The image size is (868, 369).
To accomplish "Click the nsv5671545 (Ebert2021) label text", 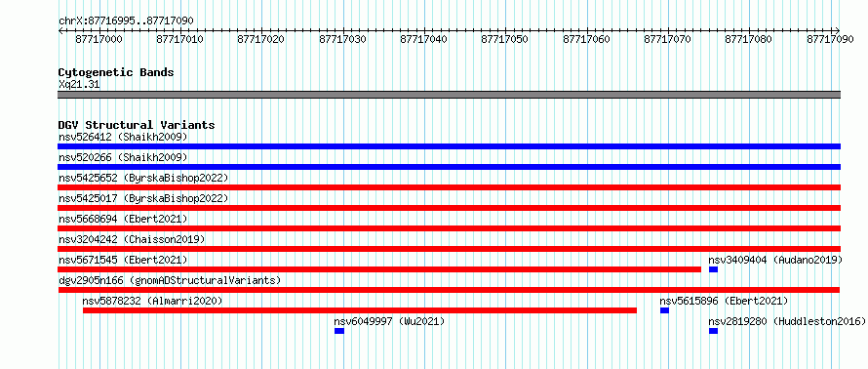I will pyautogui.click(x=123, y=260).
